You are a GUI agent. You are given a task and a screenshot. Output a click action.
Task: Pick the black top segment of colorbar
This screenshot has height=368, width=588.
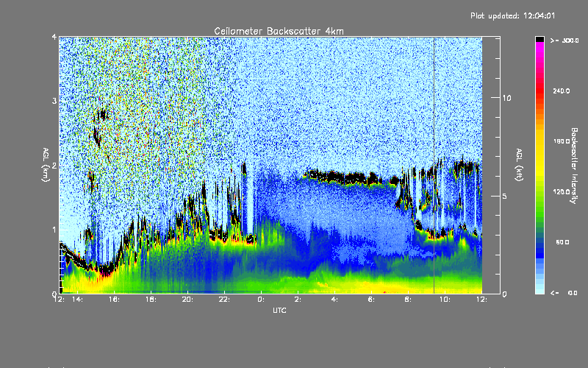539,39
